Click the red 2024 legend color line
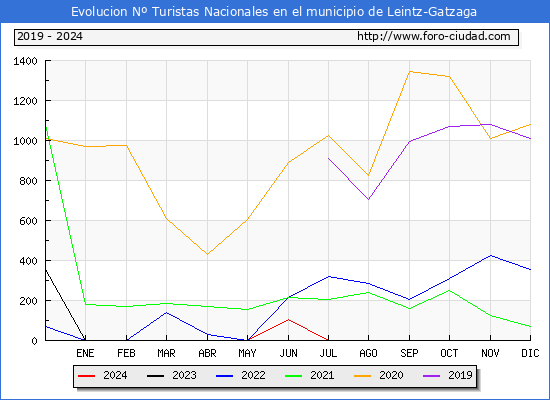This screenshot has height=400, width=550. click(x=86, y=376)
